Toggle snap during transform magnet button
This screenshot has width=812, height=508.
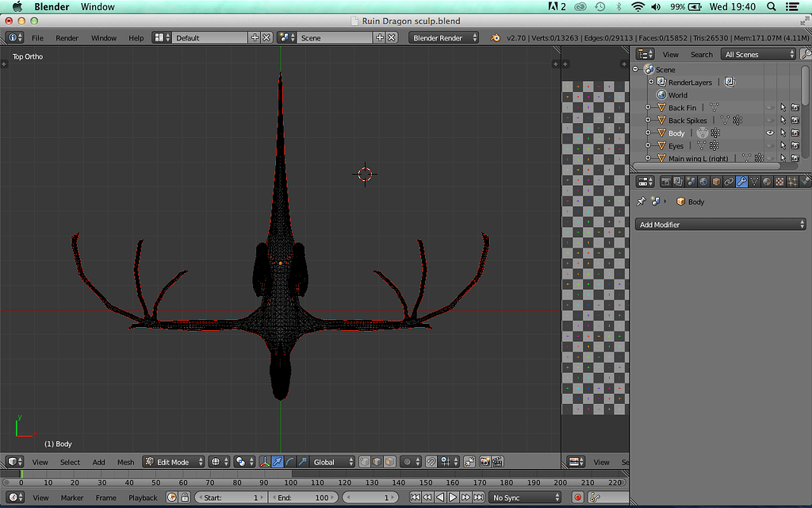click(x=431, y=462)
